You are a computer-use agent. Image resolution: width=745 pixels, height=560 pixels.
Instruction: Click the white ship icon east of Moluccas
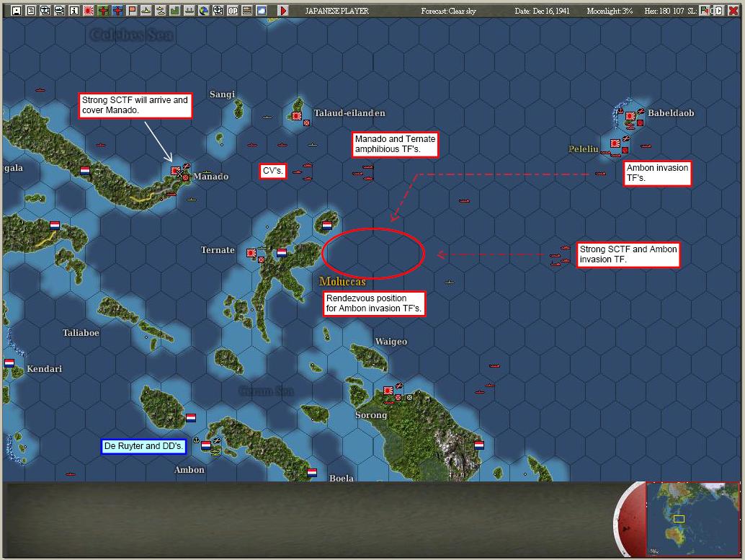pyautogui.click(x=450, y=283)
